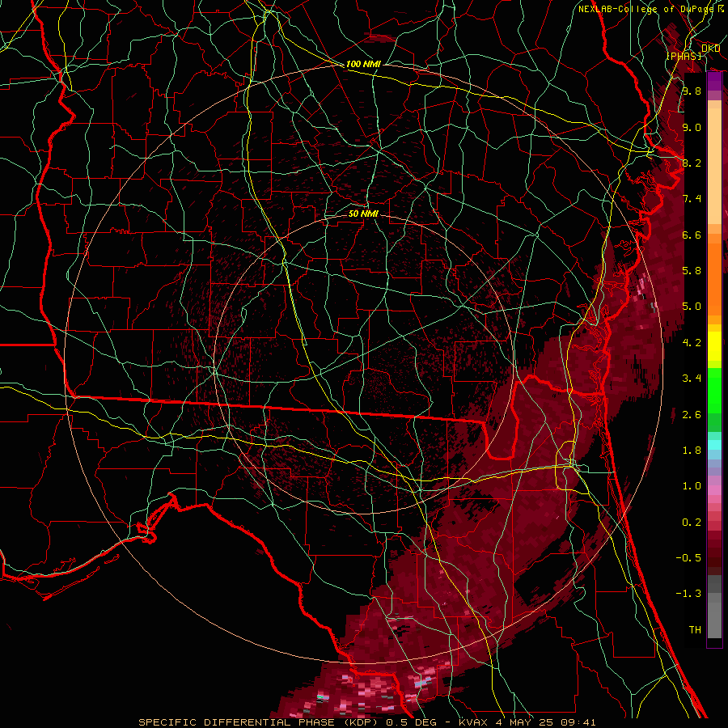This screenshot has height=728, width=728.
Task: Click the 50 NMI range ring label
Action: 363,214
